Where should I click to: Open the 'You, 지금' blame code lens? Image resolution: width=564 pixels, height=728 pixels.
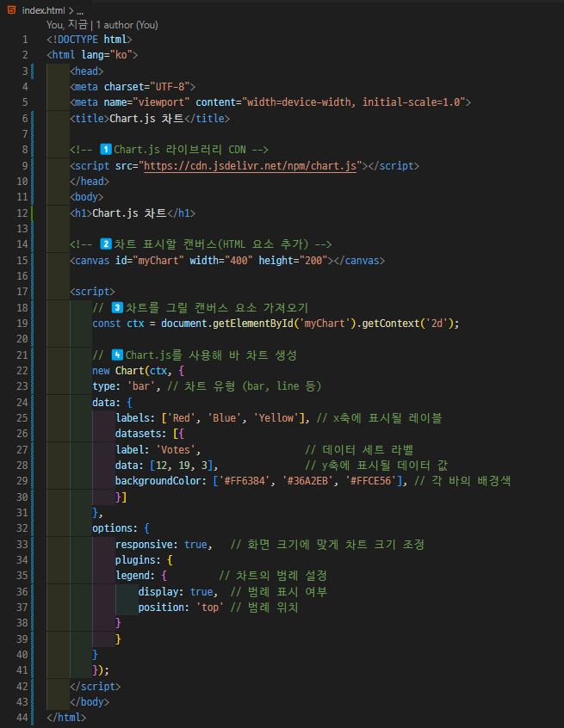tap(67, 25)
